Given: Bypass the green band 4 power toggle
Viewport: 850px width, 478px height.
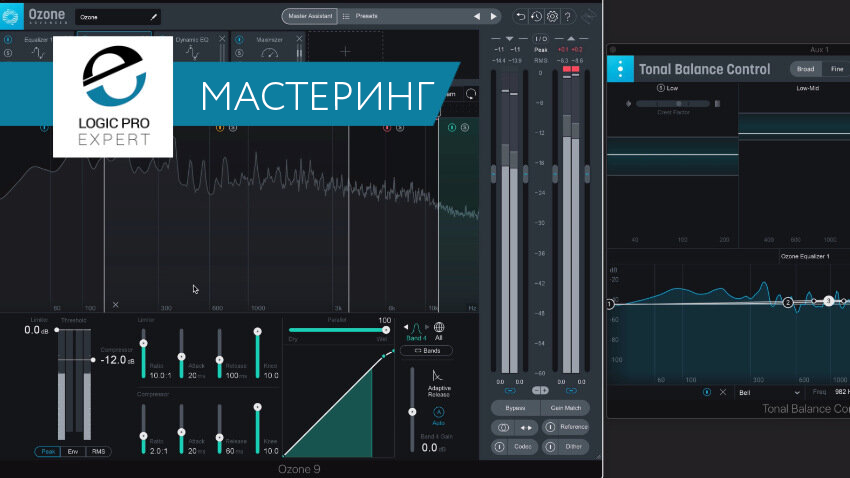Looking at the screenshot, I should tap(452, 127).
